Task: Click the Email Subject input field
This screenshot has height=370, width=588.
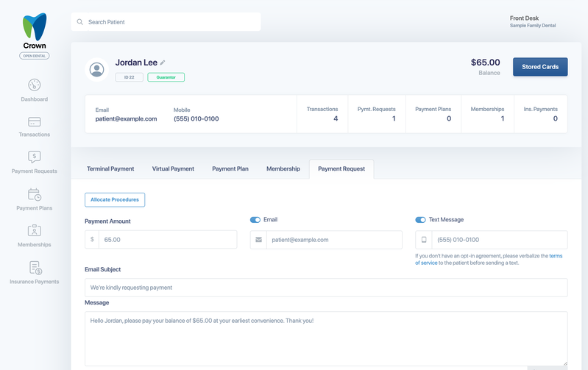Action: (x=326, y=288)
